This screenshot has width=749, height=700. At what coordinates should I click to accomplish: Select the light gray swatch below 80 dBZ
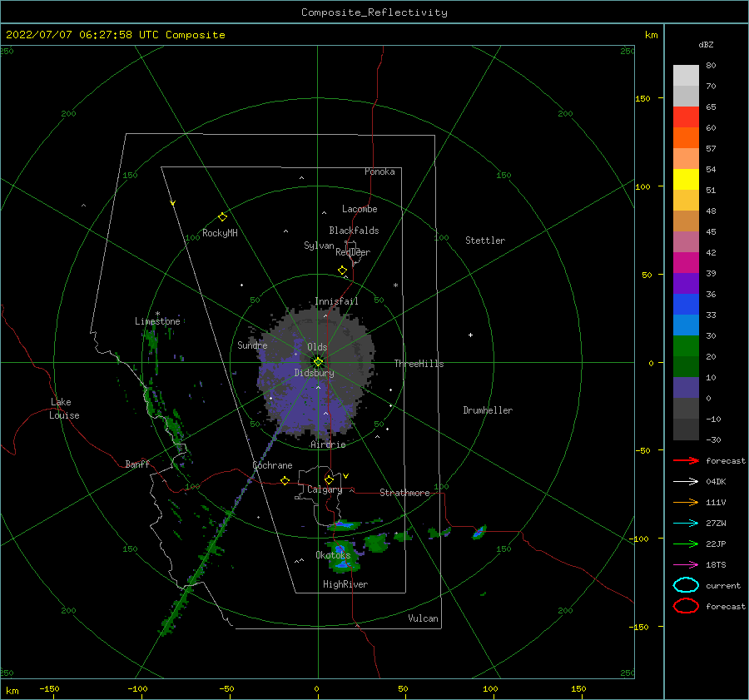click(x=686, y=76)
